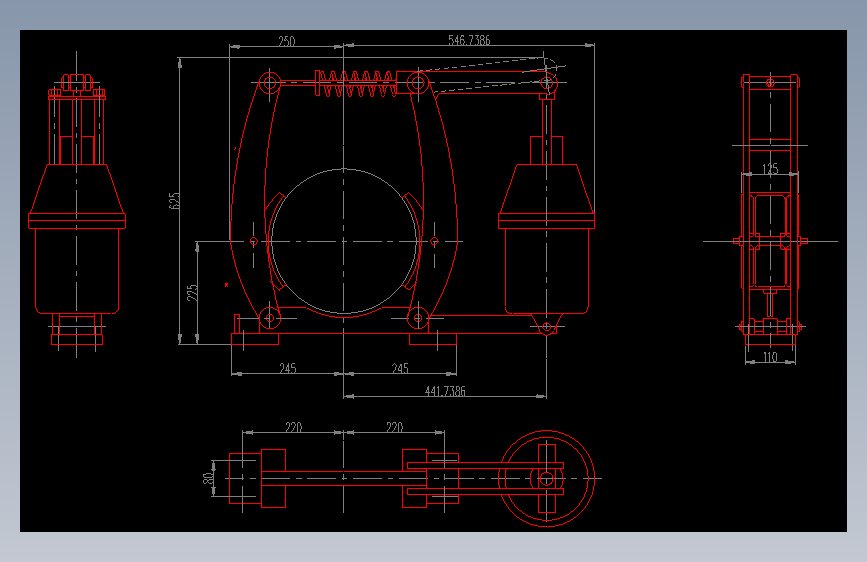Viewport: 867px width, 562px height.
Task: Click the 110 dimension in side view
Action: click(770, 357)
